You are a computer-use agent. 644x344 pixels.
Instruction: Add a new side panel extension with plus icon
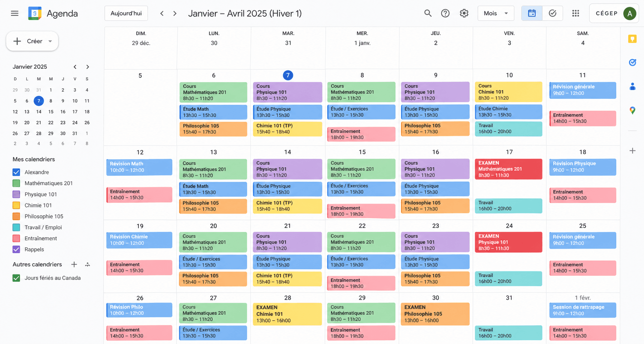click(632, 151)
